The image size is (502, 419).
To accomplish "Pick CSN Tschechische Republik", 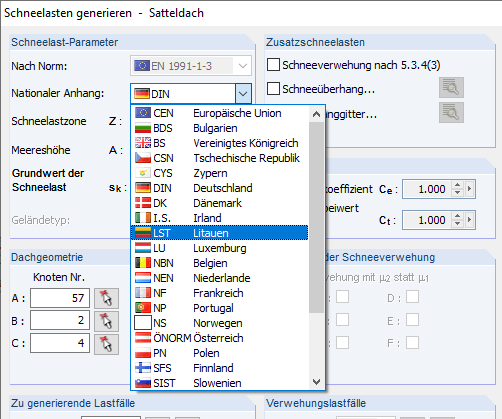I will [220, 158].
